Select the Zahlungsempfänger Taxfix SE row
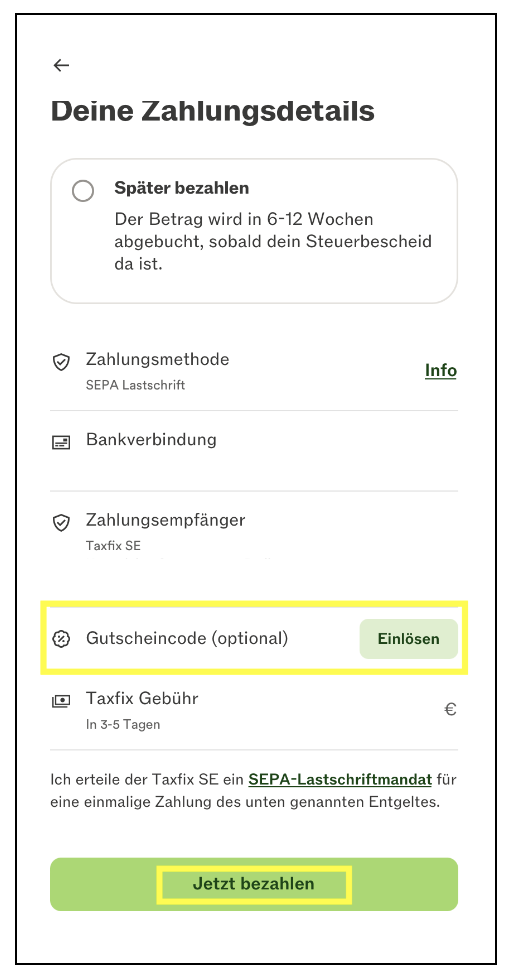516x980 pixels. [254, 531]
